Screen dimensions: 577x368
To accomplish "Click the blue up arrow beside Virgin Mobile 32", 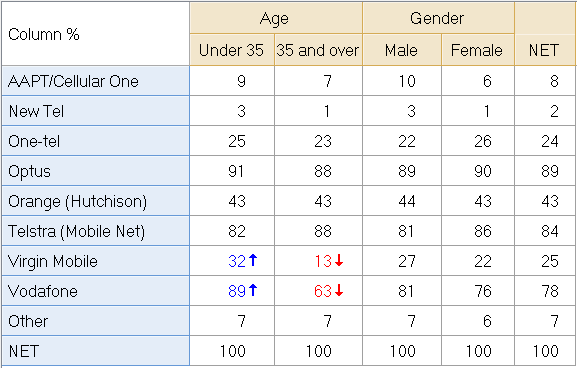I will tap(253, 261).
